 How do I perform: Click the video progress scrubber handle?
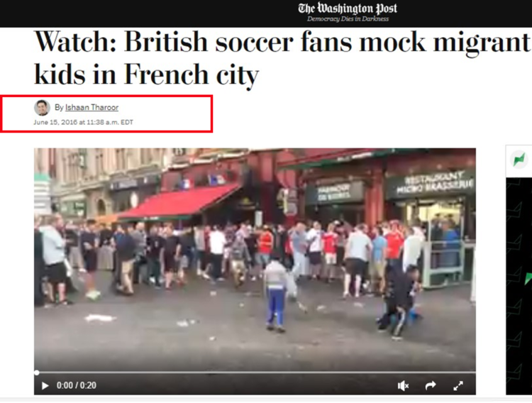[37, 372]
